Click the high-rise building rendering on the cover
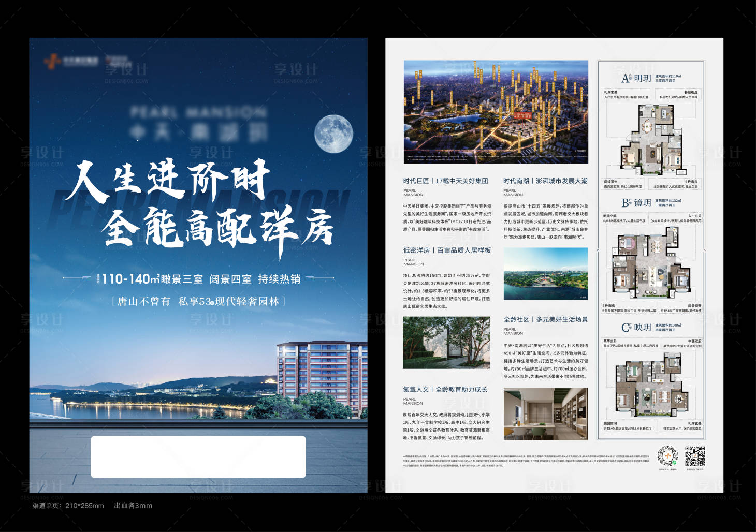The height and width of the screenshot is (532, 756). tap(321, 379)
